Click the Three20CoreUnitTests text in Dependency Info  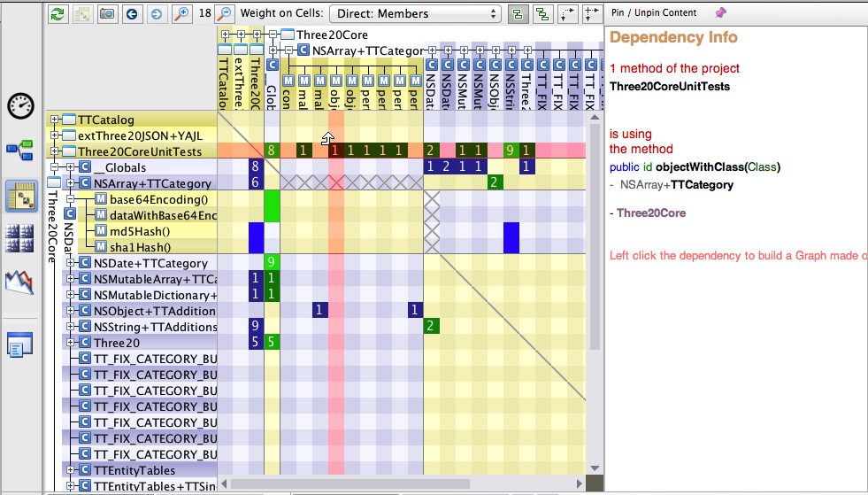click(x=669, y=87)
